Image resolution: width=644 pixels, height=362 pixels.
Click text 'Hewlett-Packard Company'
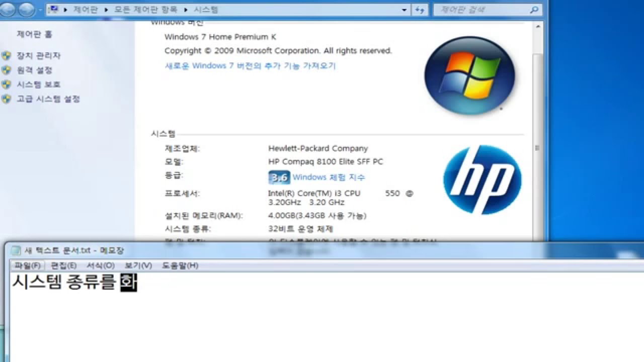318,148
